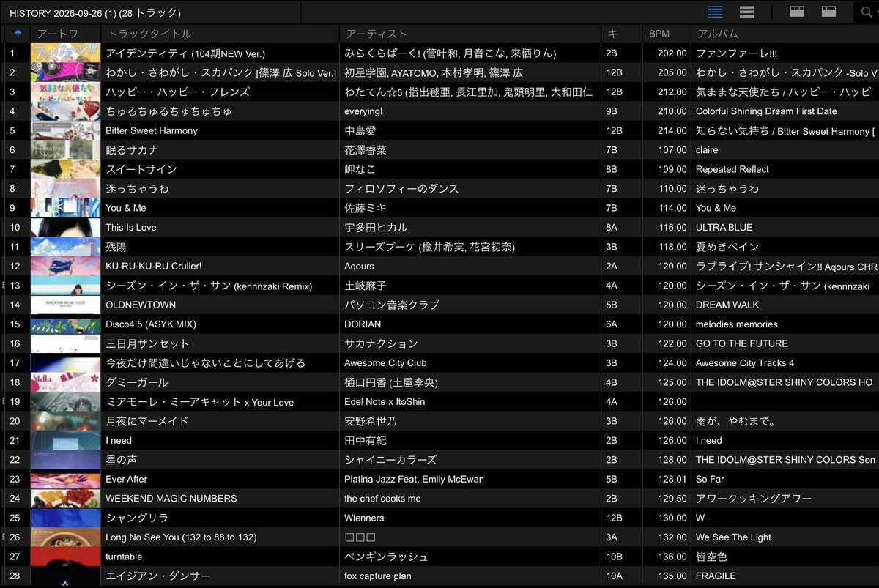879x588 pixels.
Task: Select track title 迷っちゃうわ
Action: point(137,188)
